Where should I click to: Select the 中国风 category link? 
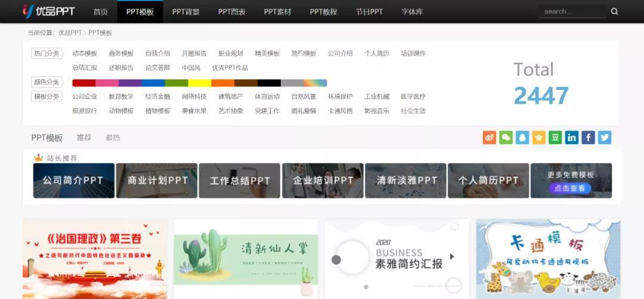191,68
